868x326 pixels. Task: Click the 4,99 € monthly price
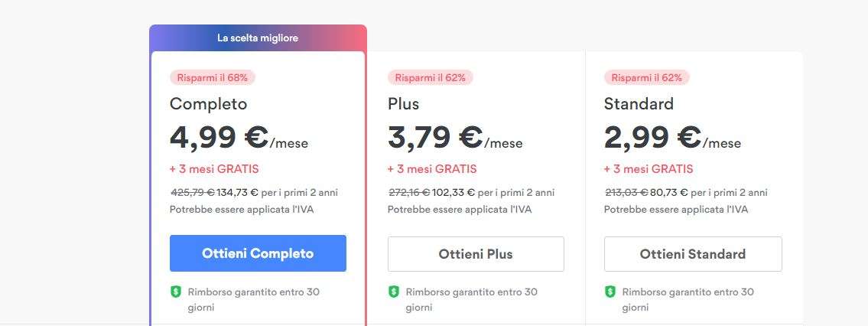[219, 138]
